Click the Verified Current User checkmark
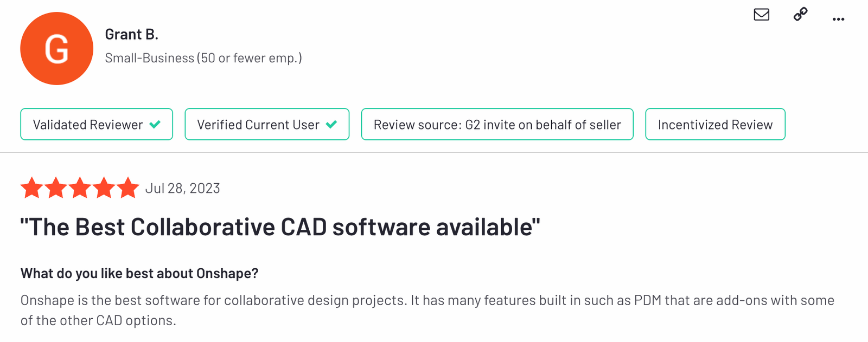 click(331, 125)
